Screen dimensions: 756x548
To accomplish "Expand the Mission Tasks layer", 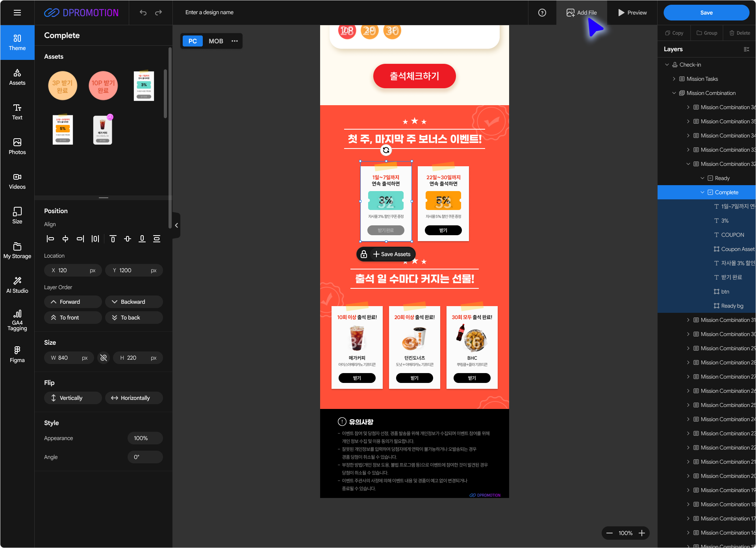I will 674,79.
